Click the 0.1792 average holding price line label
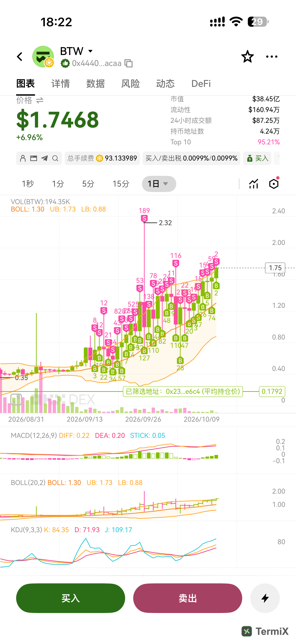This screenshot has width=296, height=644. 272,391
